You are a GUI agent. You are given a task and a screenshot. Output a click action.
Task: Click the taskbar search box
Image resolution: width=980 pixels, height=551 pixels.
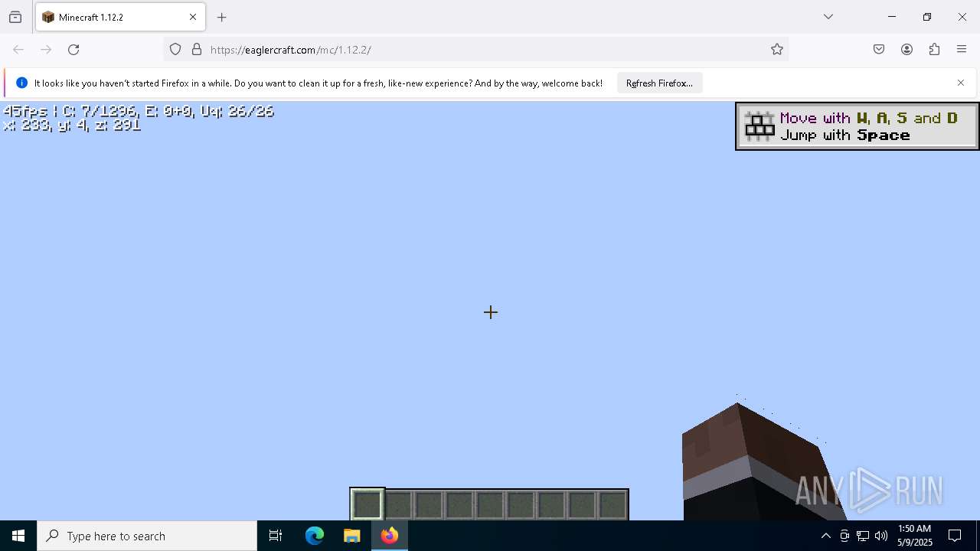click(x=147, y=536)
